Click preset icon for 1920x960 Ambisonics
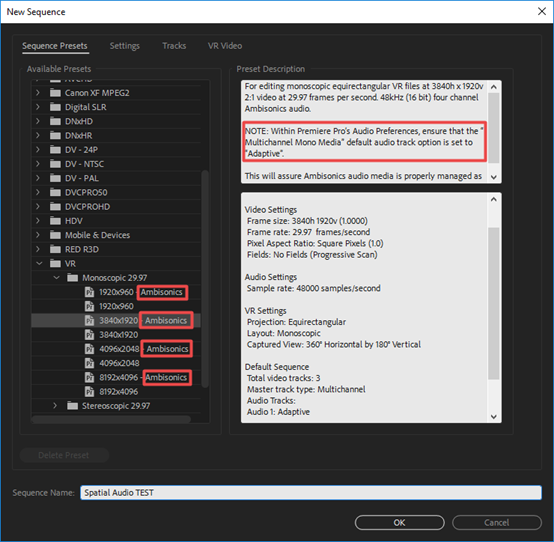This screenshot has height=542, width=554. click(x=89, y=292)
